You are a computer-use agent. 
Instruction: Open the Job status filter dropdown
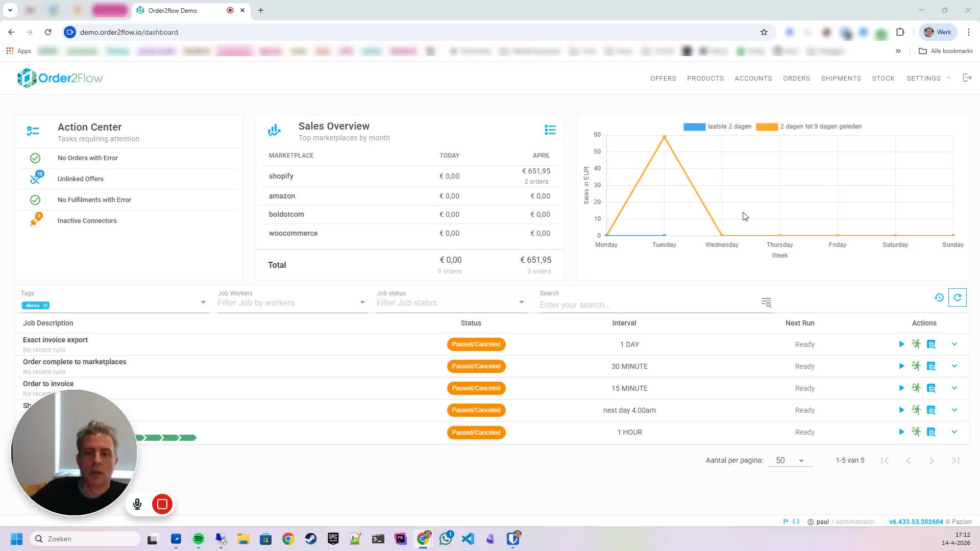point(450,303)
